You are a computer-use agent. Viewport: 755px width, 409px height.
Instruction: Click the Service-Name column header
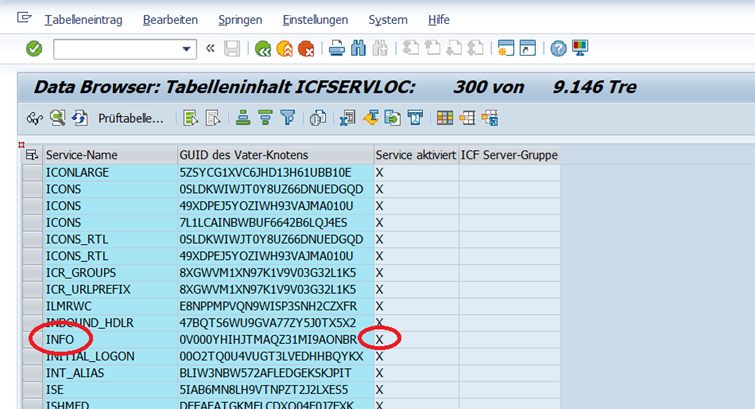pos(110,155)
